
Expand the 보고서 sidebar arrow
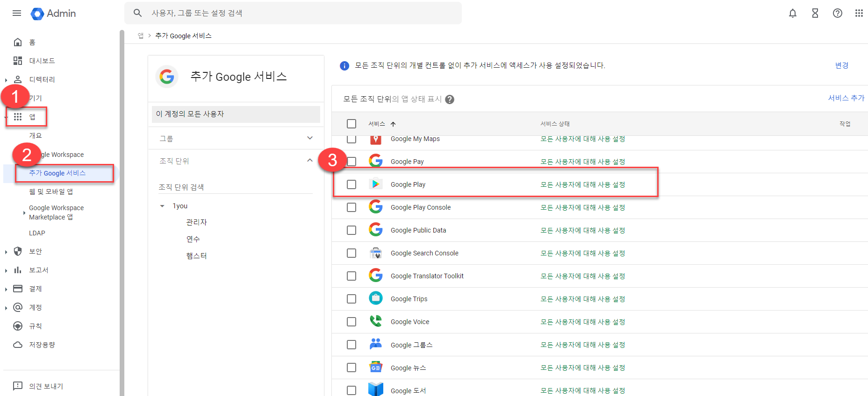tap(6, 270)
